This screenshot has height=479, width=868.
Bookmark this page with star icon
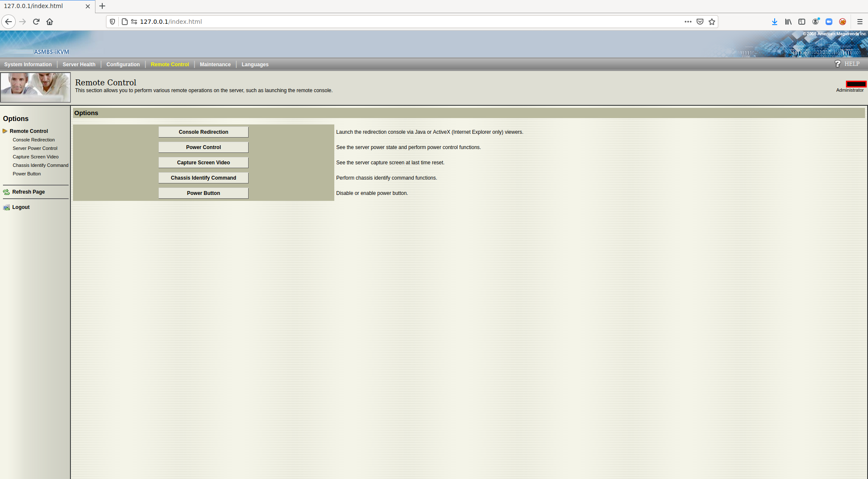click(712, 22)
